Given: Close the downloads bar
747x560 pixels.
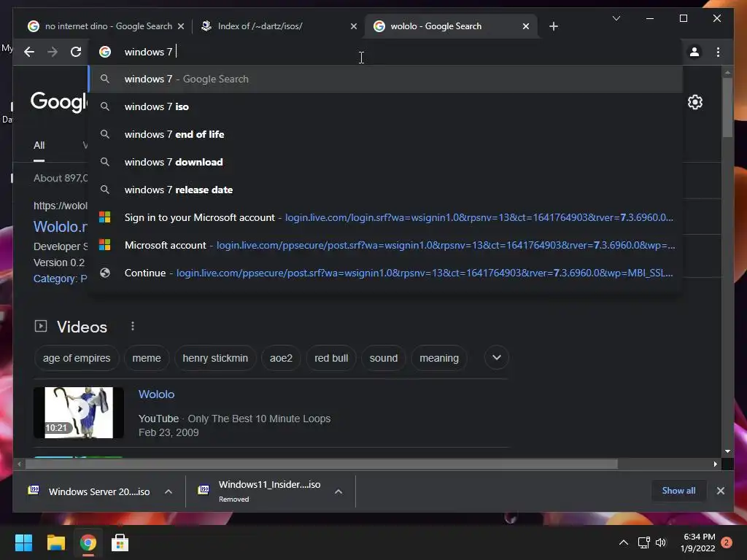Looking at the screenshot, I should coord(720,491).
